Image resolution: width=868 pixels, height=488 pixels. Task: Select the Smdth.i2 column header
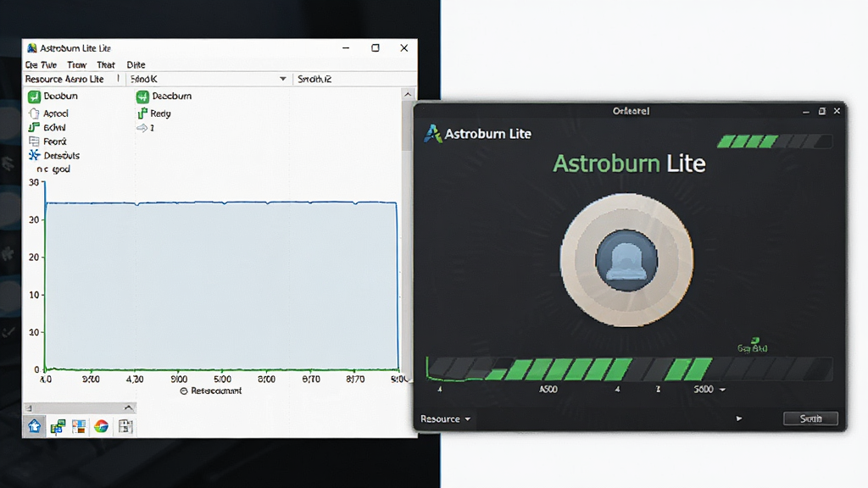coord(314,79)
